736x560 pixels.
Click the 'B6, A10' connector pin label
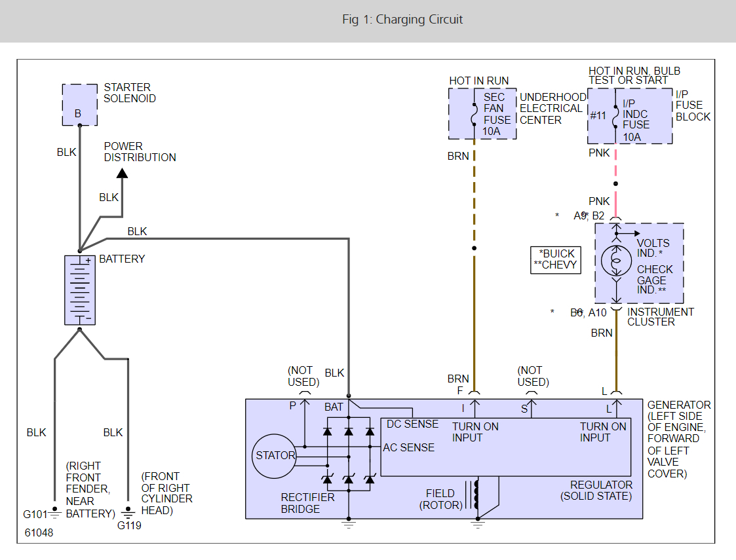coord(588,313)
